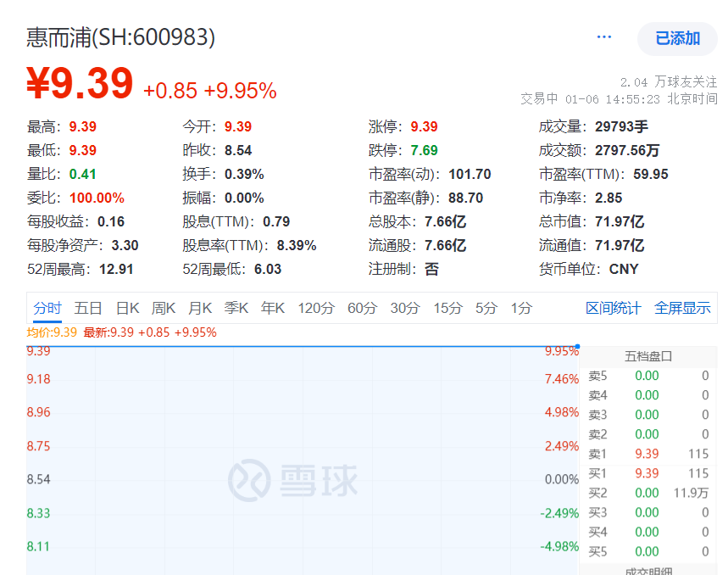Click the -4.98% axis label on chart
Screen dimensions: 728x575
559,546
